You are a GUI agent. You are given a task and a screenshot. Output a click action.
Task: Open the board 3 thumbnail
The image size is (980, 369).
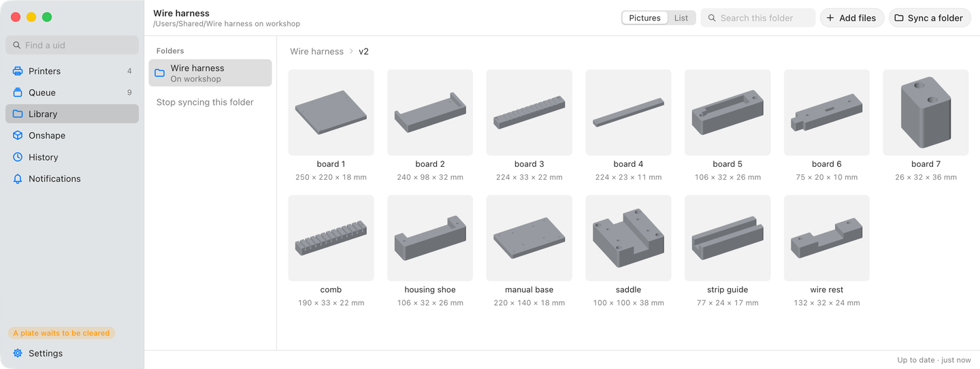529,112
